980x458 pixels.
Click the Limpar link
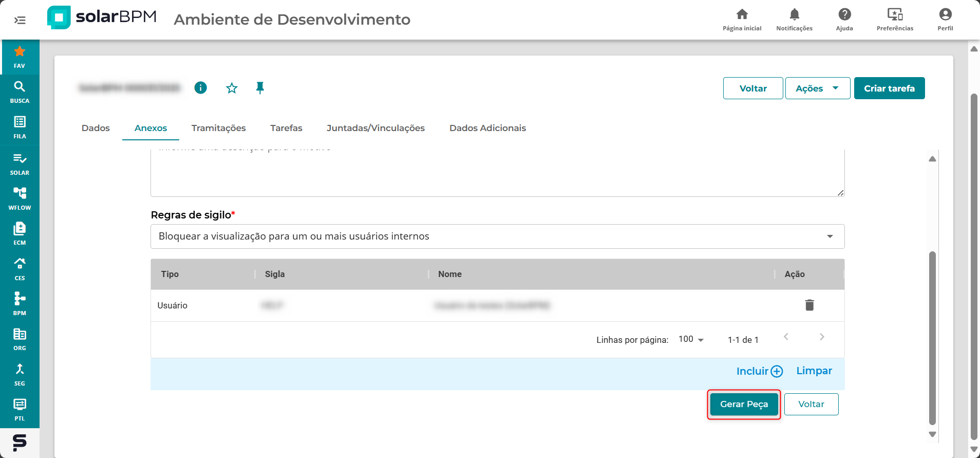click(x=814, y=371)
